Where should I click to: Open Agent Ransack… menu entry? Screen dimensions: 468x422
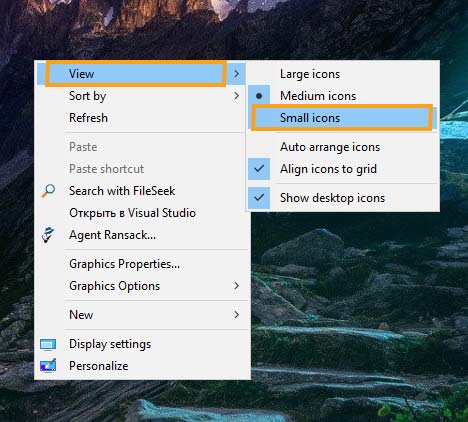click(x=143, y=235)
